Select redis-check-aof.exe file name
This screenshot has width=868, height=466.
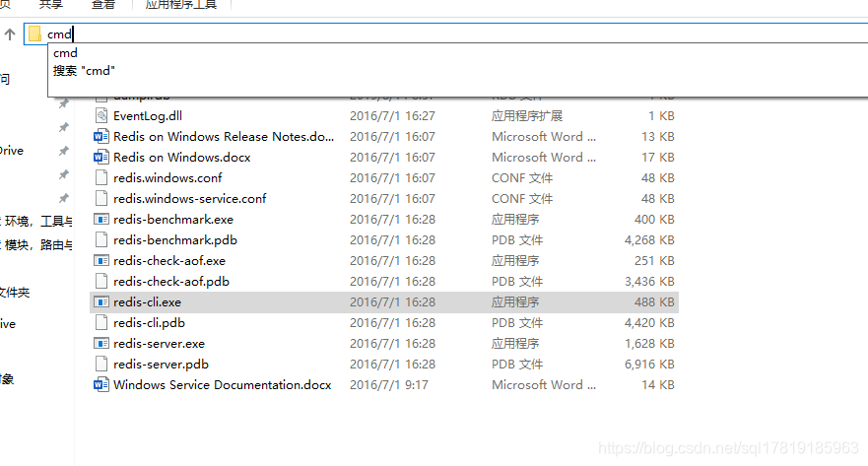169,261
